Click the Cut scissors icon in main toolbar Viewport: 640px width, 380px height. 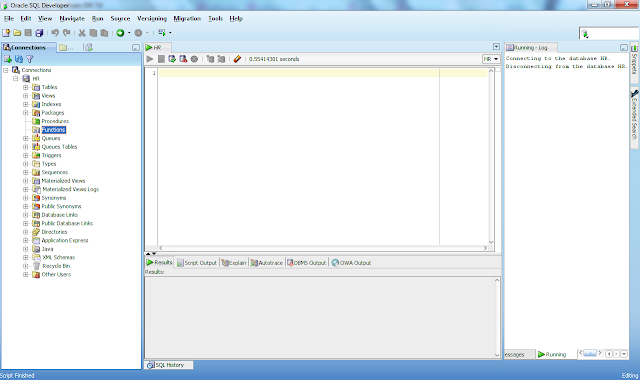coord(82,33)
